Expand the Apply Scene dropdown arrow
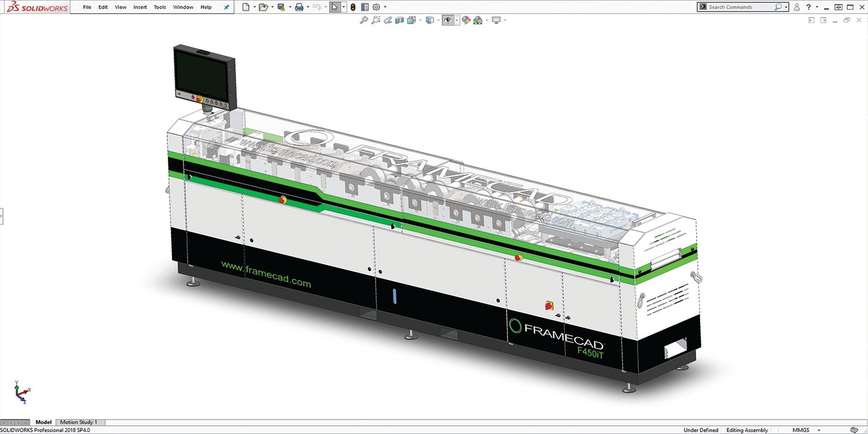 coord(486,20)
